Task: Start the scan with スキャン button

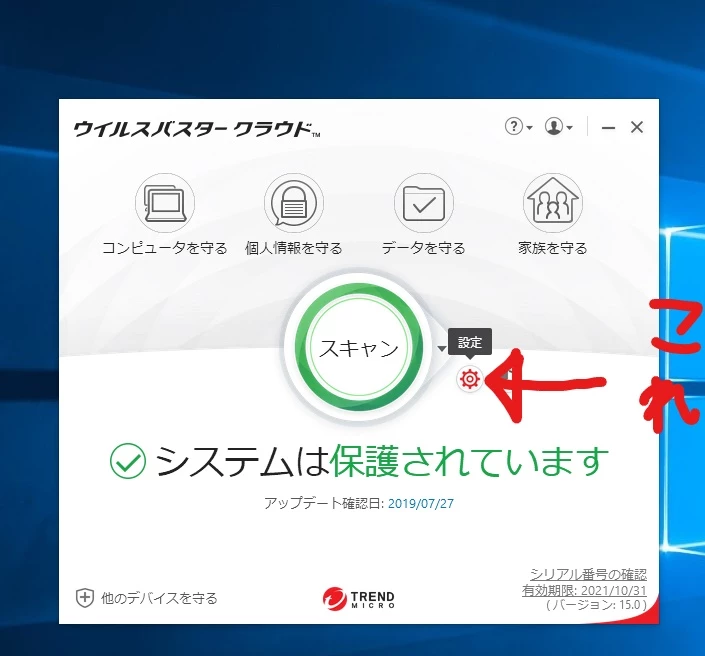Action: tap(359, 348)
